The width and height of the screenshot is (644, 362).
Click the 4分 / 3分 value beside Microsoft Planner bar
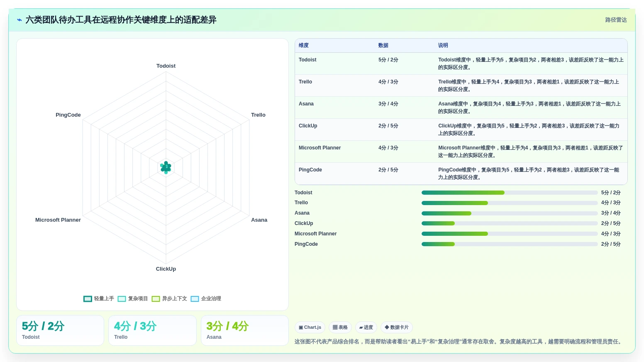(611, 234)
